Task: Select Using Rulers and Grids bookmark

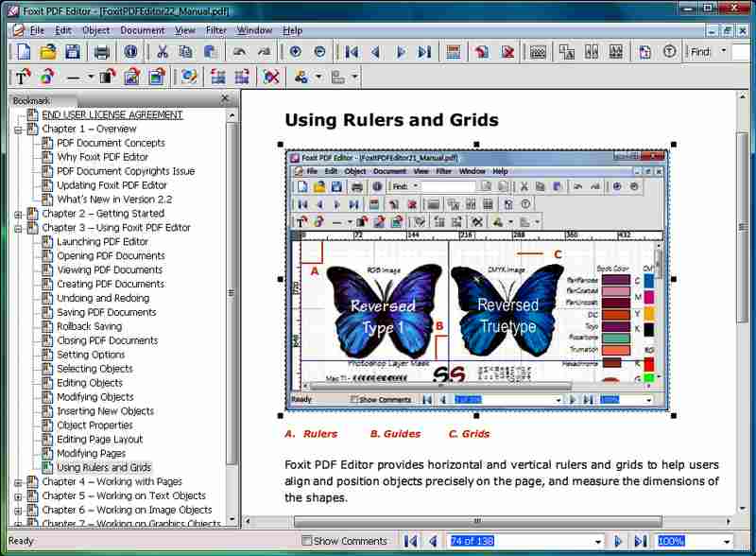Action: click(104, 467)
